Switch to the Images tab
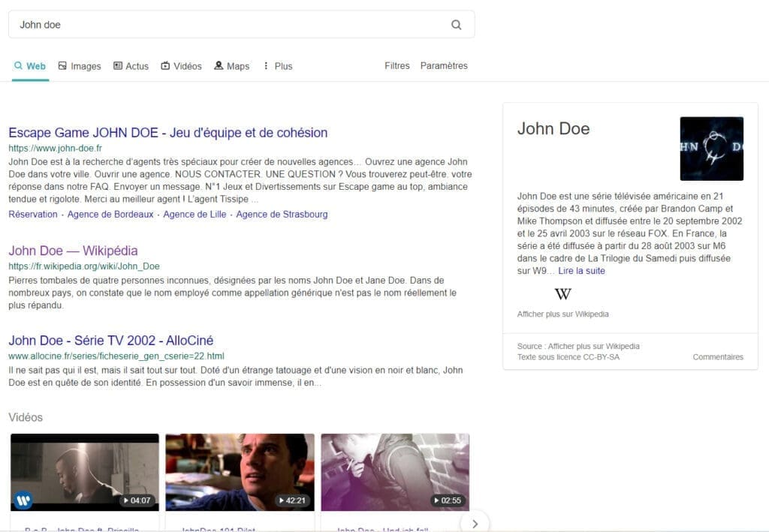The width and height of the screenshot is (769, 532). 80,66
